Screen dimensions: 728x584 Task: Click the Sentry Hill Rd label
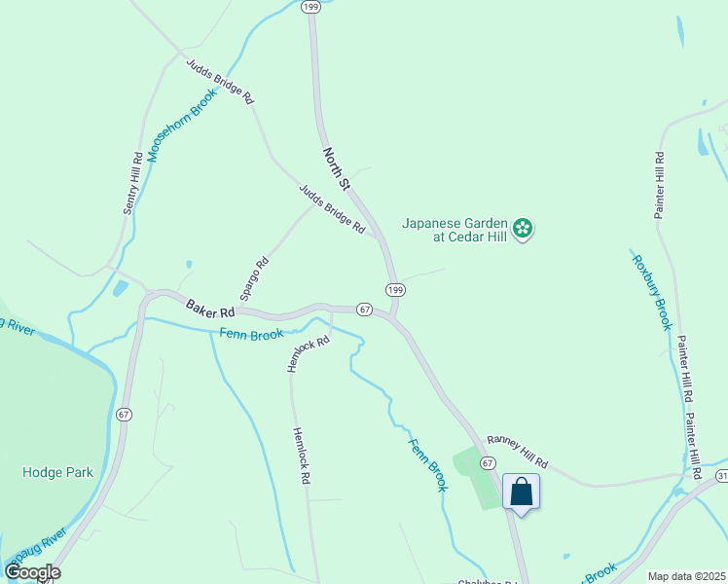coord(133,183)
